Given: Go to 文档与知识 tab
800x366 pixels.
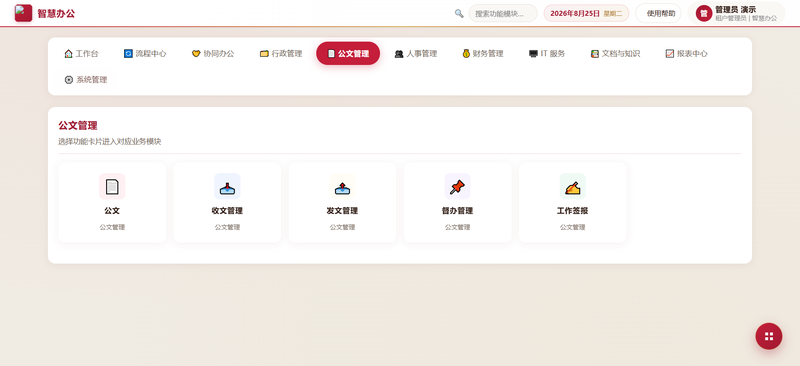Looking at the screenshot, I should pyautogui.click(x=615, y=53).
